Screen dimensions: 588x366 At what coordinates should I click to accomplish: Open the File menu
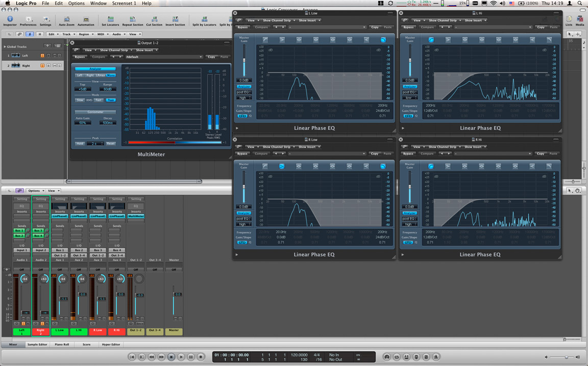pos(45,3)
